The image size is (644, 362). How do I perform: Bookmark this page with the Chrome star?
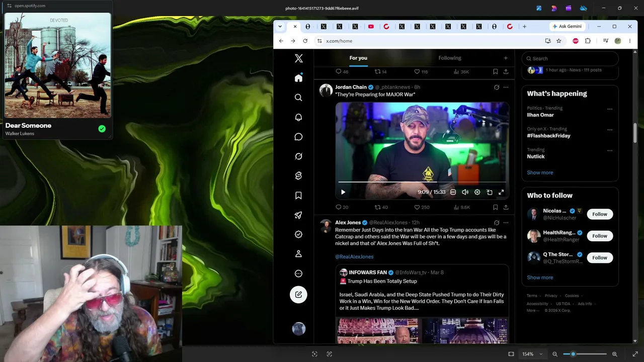point(559,41)
